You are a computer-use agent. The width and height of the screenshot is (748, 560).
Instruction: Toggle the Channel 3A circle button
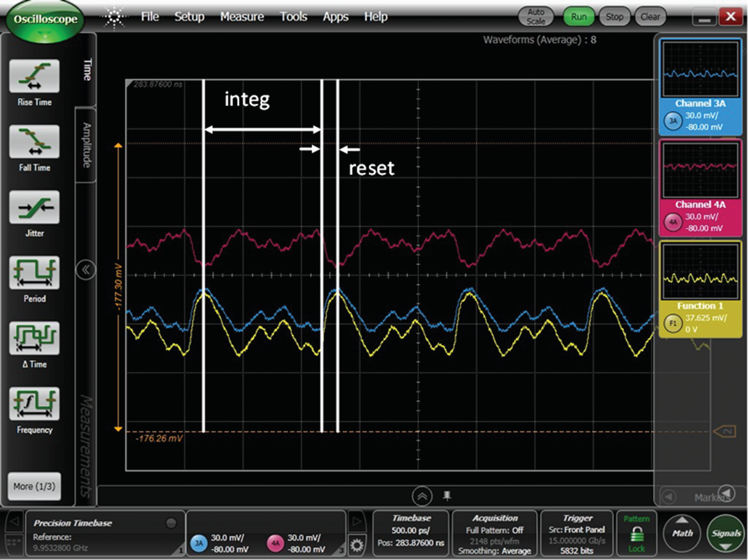[x=673, y=121]
